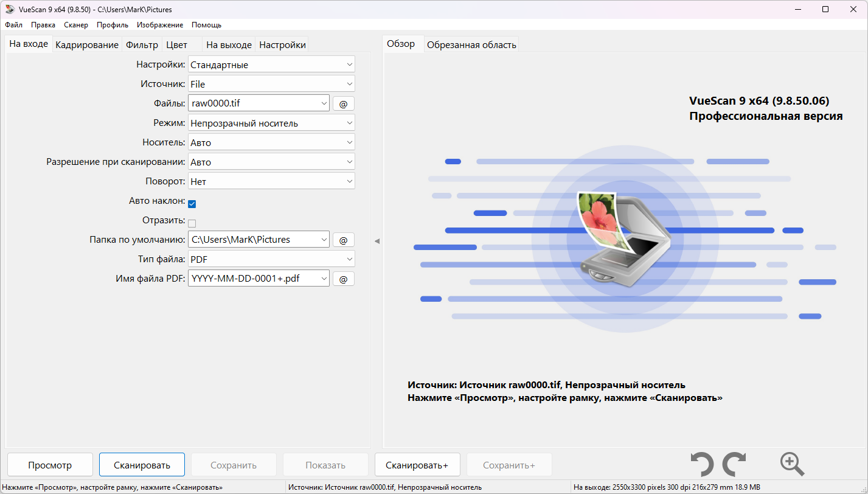Rotate the image counterclockwise with the left arrow icon
Viewport: 868px width, 494px height.
point(702,465)
